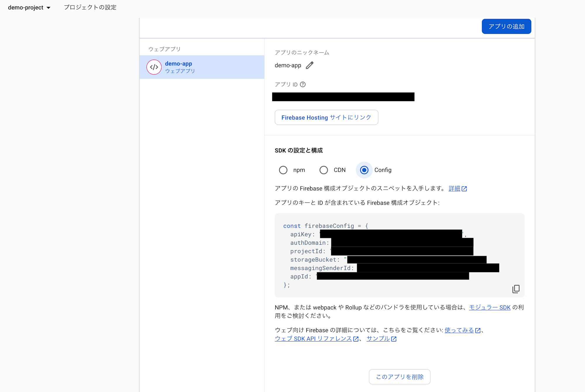Screen dimensions: 585x392
Task: Open the App ID help question-mark icon
Action: pyautogui.click(x=303, y=84)
